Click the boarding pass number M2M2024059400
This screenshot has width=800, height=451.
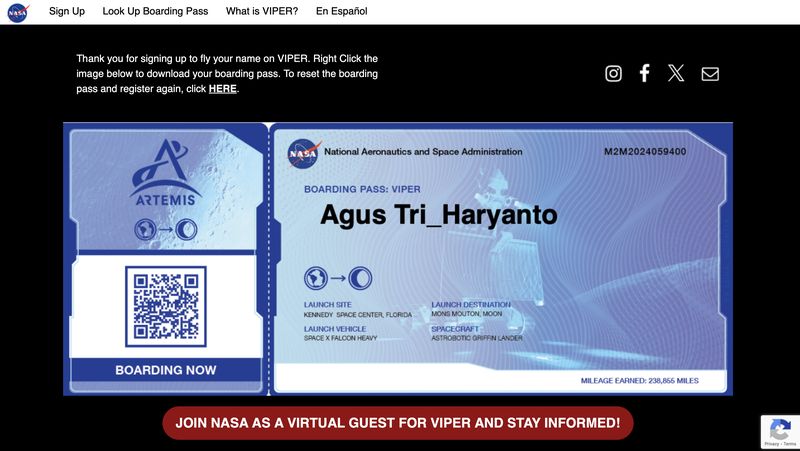pos(645,152)
